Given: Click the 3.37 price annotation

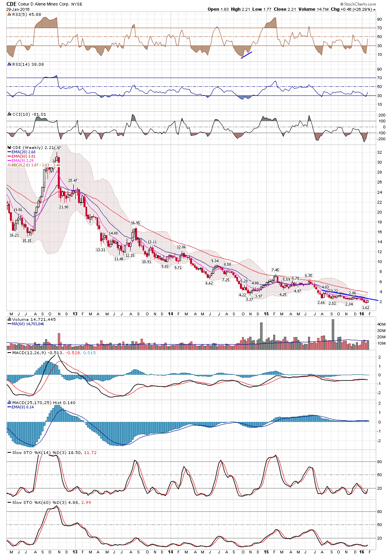Looking at the screenshot, I should 249,299.
